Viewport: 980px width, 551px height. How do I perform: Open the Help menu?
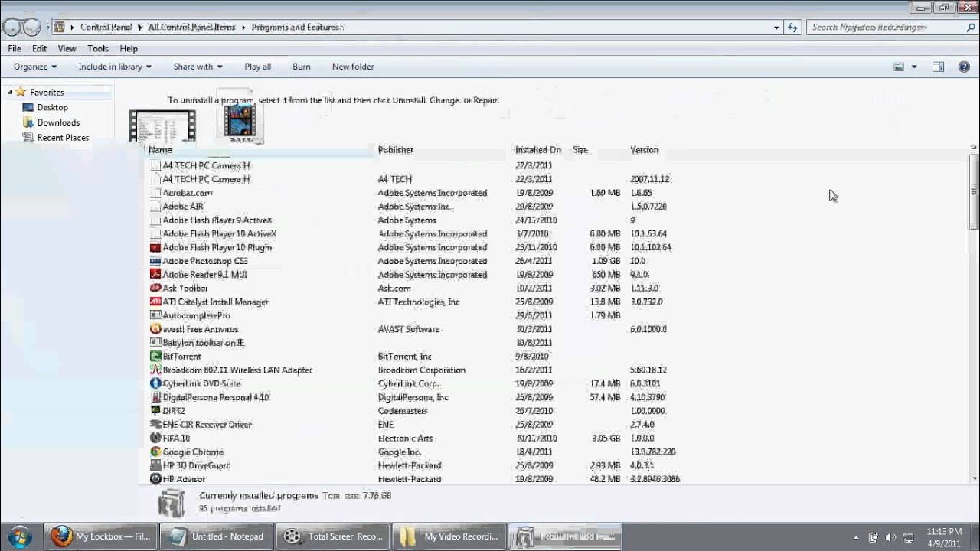point(129,48)
